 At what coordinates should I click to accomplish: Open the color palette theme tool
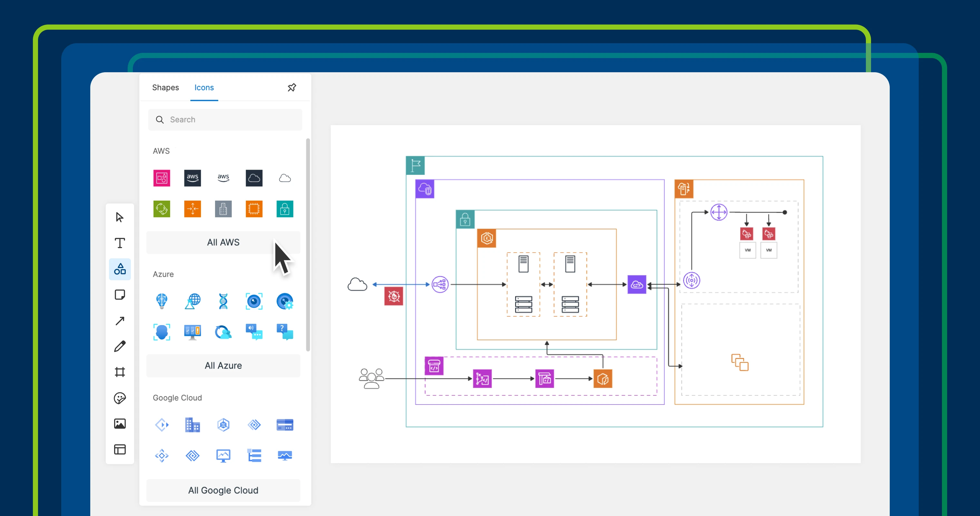(120, 398)
